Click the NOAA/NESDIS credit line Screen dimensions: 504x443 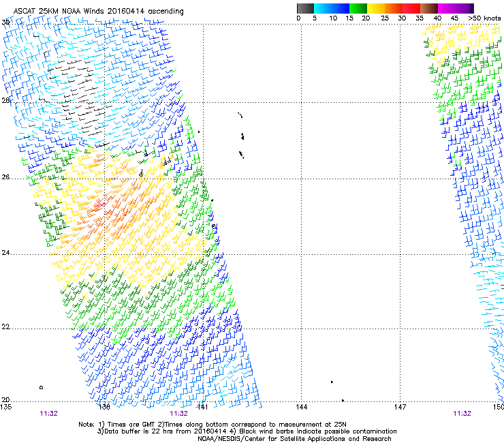coord(294,439)
